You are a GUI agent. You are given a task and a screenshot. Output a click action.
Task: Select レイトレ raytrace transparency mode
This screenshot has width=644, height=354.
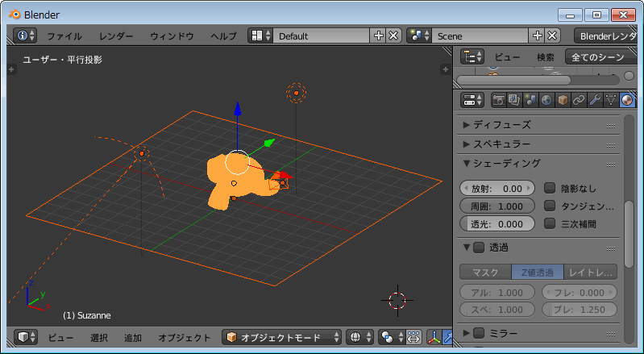591,273
